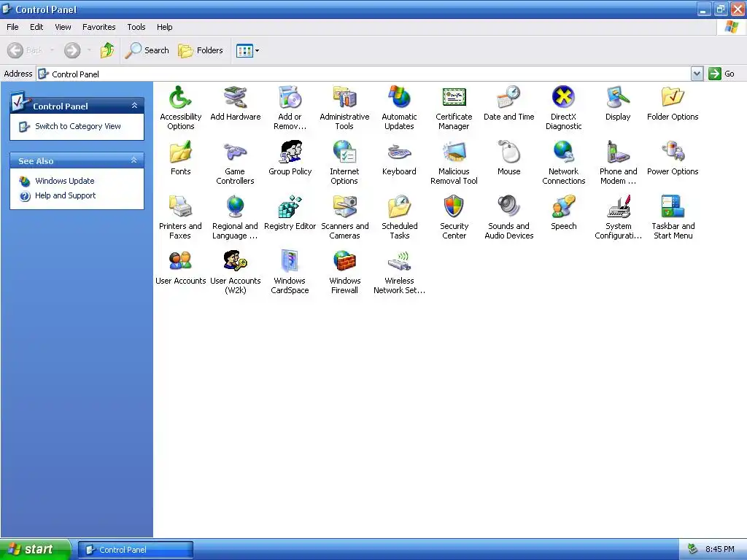Open Game Controllers

(x=236, y=163)
